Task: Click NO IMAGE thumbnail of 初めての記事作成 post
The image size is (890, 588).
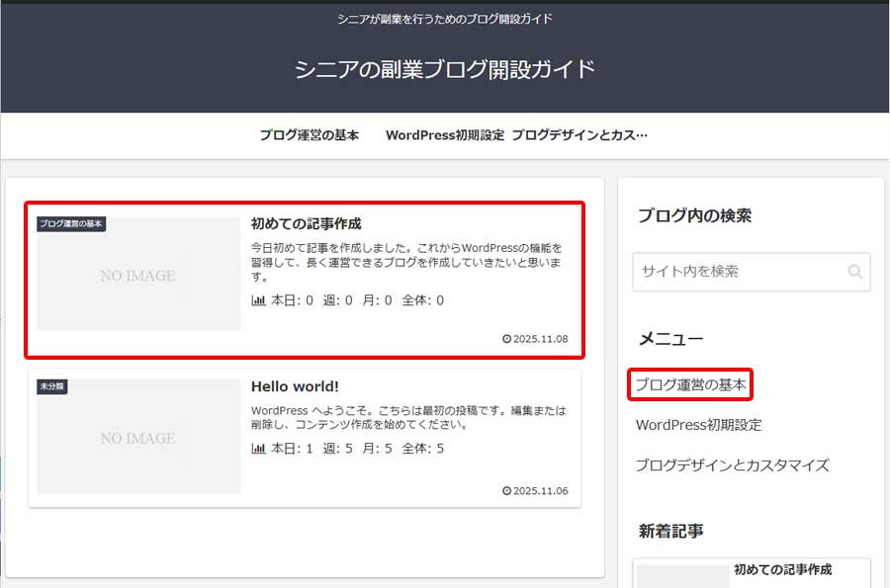Action: (138, 276)
